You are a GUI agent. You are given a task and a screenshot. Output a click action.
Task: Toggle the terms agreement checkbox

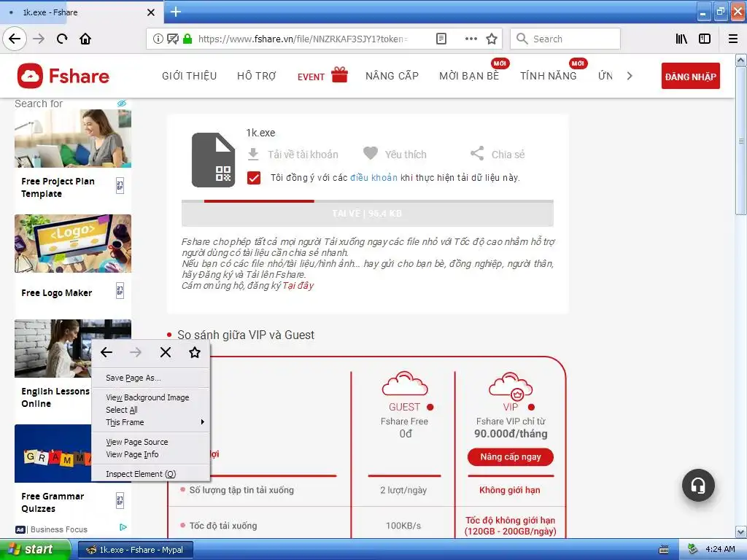[x=254, y=178]
